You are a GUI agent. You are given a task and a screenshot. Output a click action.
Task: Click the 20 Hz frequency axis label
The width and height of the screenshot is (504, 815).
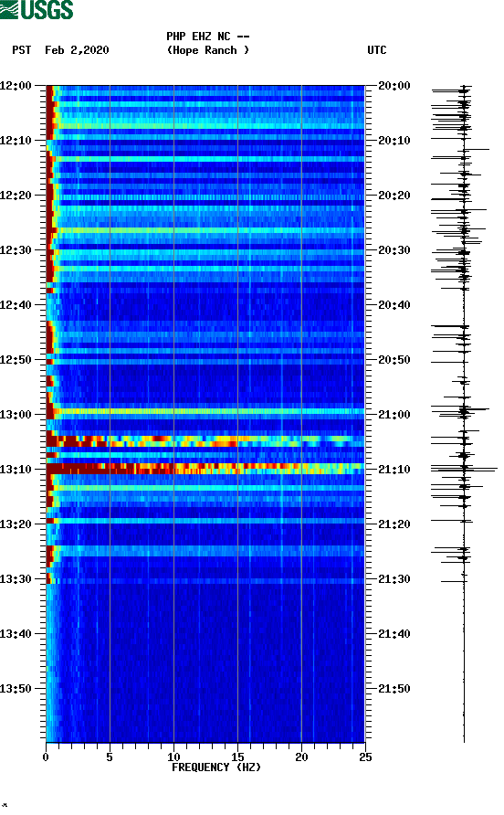pos(301,757)
